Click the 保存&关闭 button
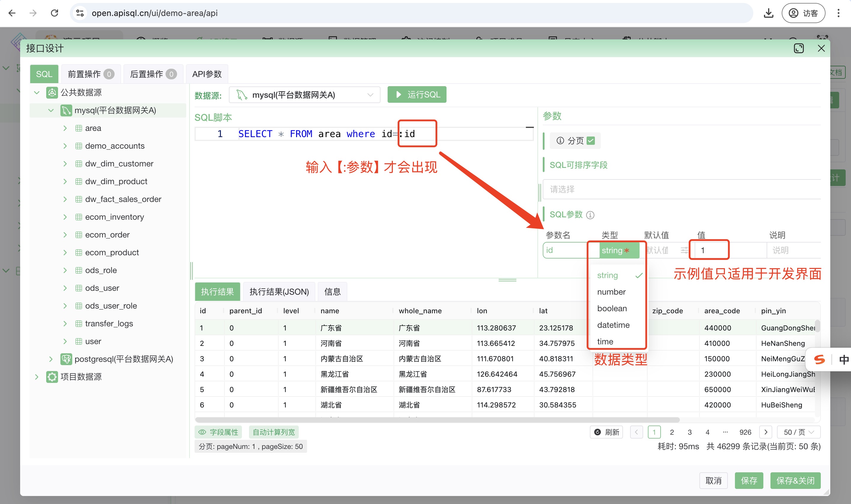Image resolution: width=851 pixels, height=504 pixels. [x=795, y=480]
